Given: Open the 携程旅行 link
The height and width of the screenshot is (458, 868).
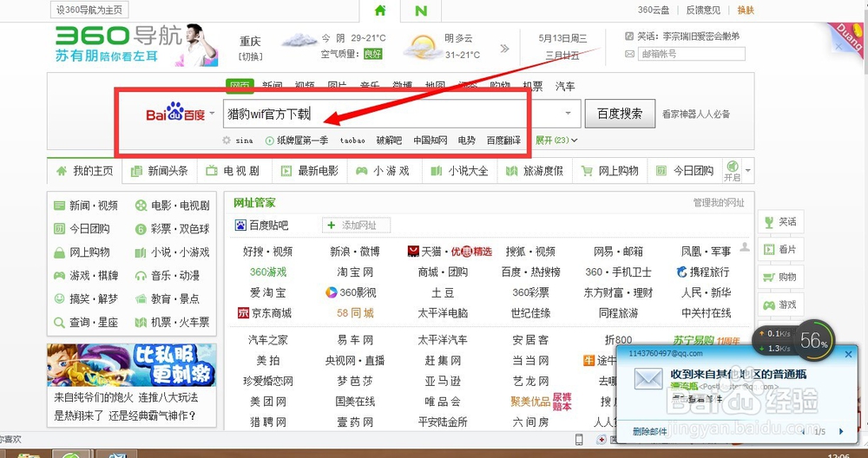Looking at the screenshot, I should (703, 272).
